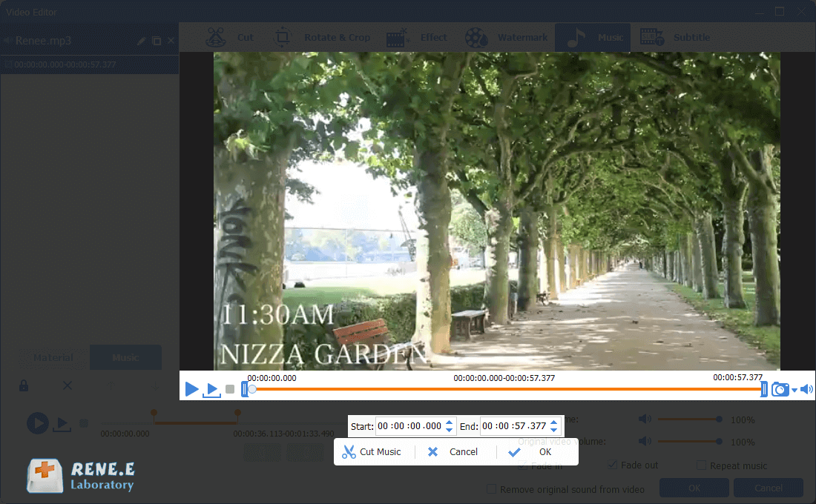Check Remove original sound from video
The width and height of the screenshot is (816, 504).
491,489
